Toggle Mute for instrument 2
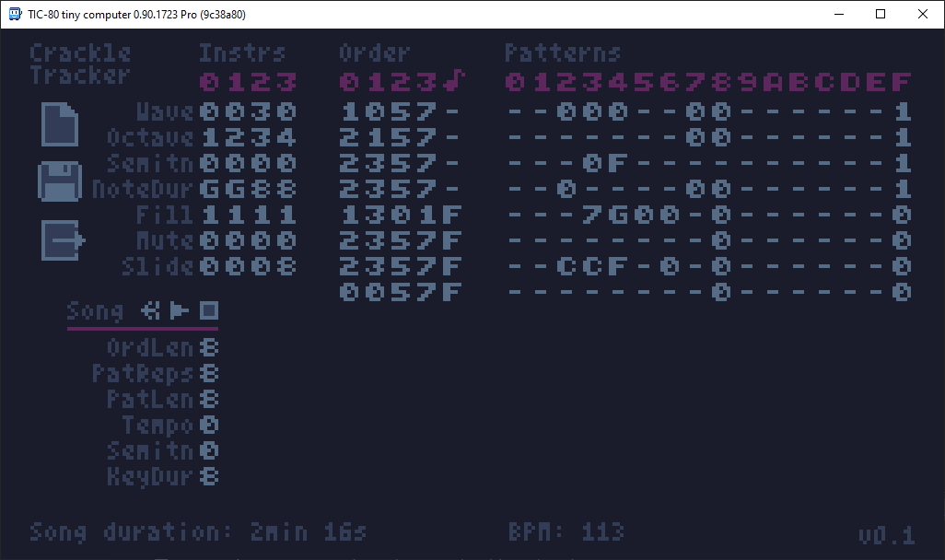Screen dimensions: 945x560 pos(261,240)
